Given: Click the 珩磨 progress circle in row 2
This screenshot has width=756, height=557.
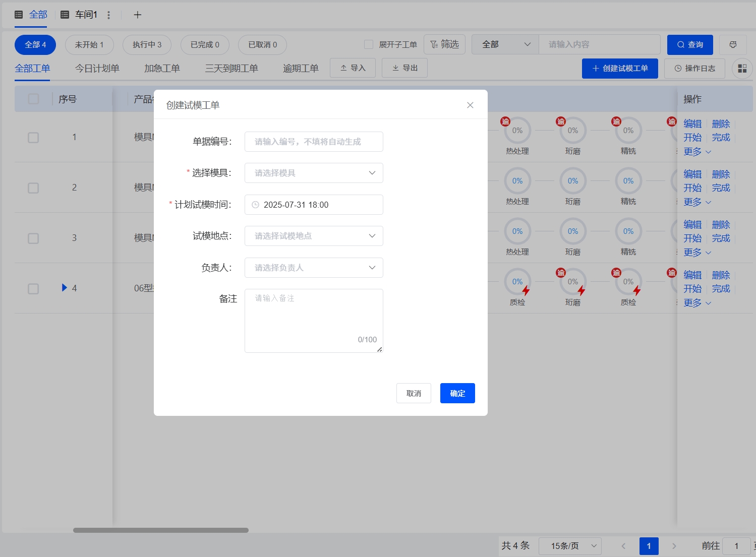Looking at the screenshot, I should [573, 181].
